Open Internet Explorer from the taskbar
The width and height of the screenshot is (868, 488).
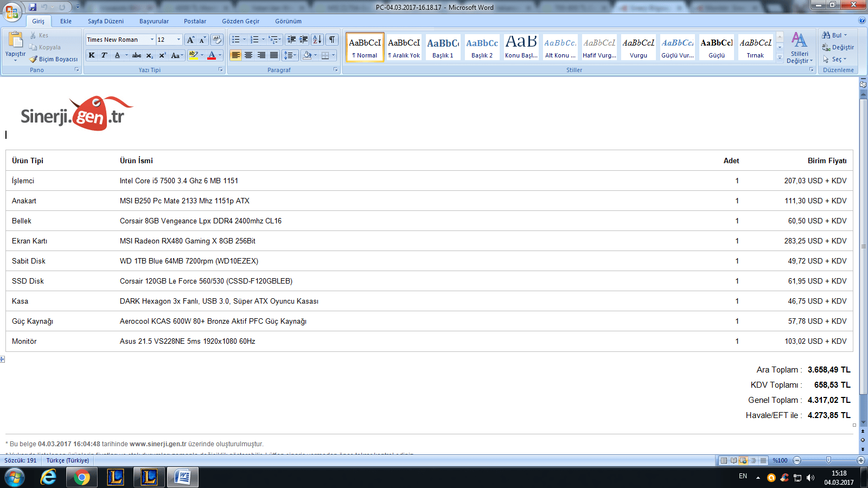pyautogui.click(x=48, y=477)
